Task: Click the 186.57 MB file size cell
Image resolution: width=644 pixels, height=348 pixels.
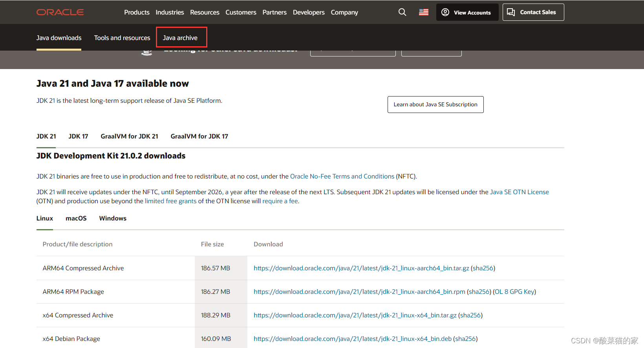Action: [221, 268]
